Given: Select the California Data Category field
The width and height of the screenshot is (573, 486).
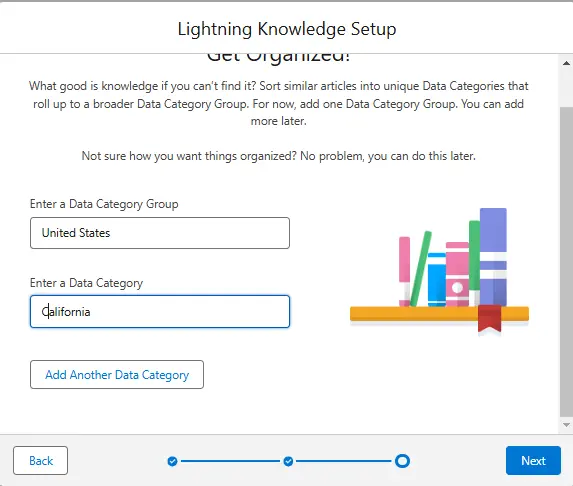Looking at the screenshot, I should tap(160, 311).
